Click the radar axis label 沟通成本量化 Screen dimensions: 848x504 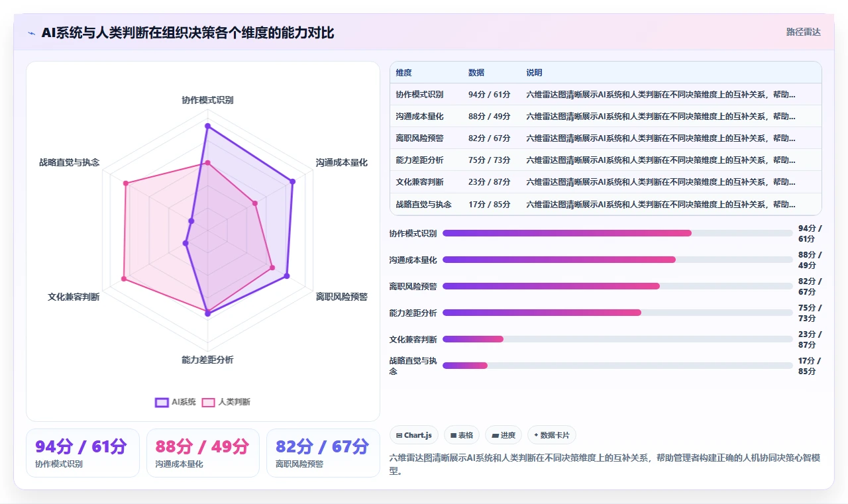pos(341,162)
